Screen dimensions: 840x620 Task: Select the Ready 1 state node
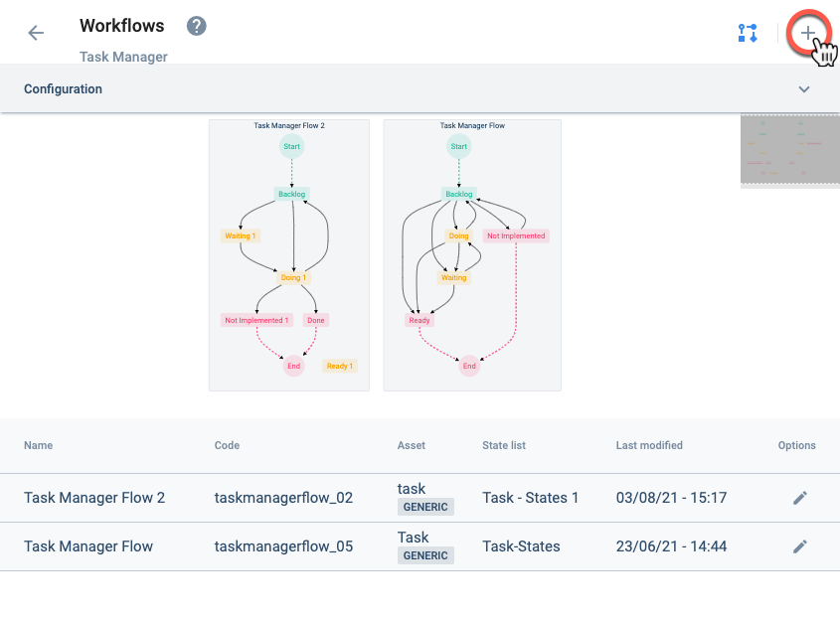340,367
